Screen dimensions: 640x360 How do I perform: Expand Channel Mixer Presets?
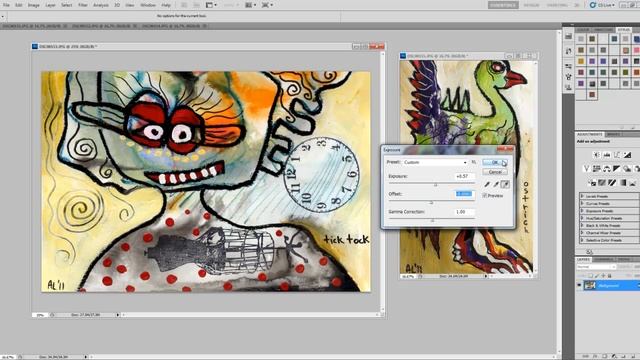coord(582,233)
